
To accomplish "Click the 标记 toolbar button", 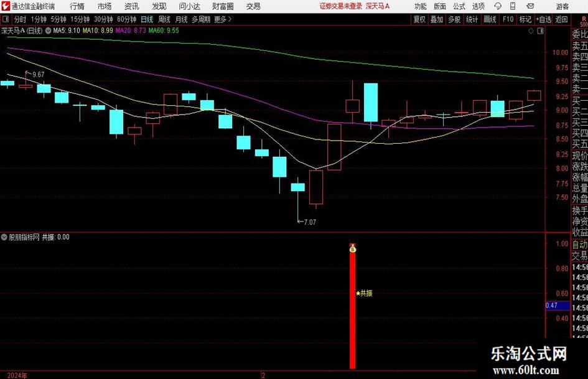I will pyautogui.click(x=525, y=19).
